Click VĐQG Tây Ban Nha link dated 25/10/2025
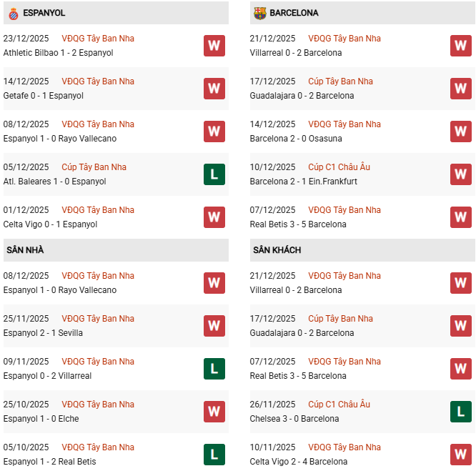 [x=98, y=405]
